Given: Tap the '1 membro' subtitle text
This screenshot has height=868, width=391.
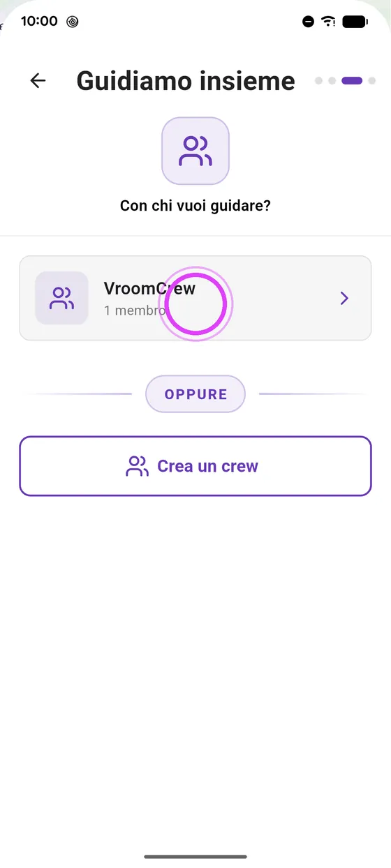Looking at the screenshot, I should pos(134,310).
